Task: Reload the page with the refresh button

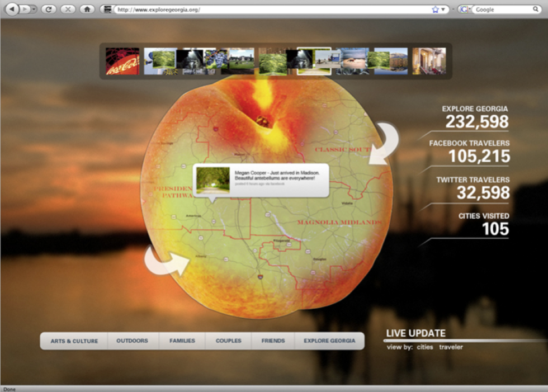Action: [x=49, y=9]
